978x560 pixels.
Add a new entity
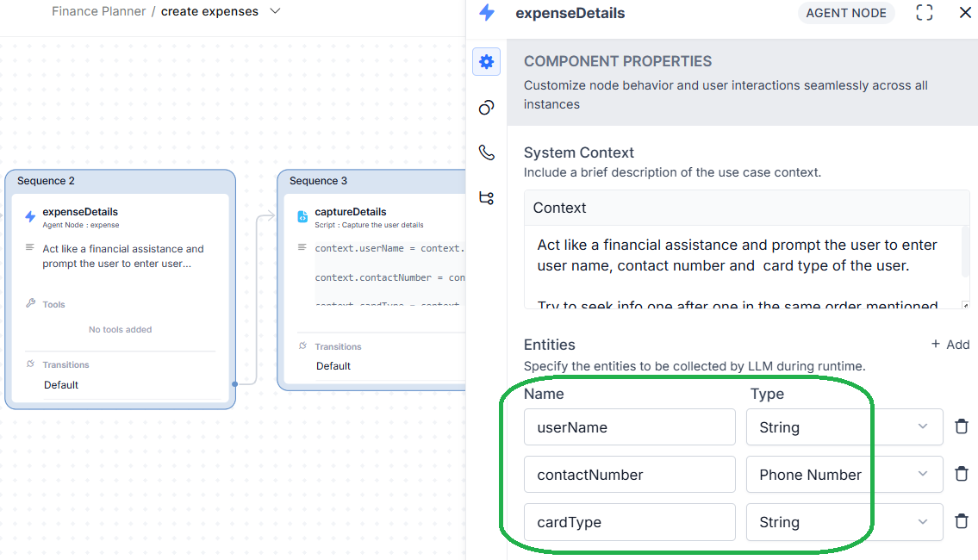(950, 345)
